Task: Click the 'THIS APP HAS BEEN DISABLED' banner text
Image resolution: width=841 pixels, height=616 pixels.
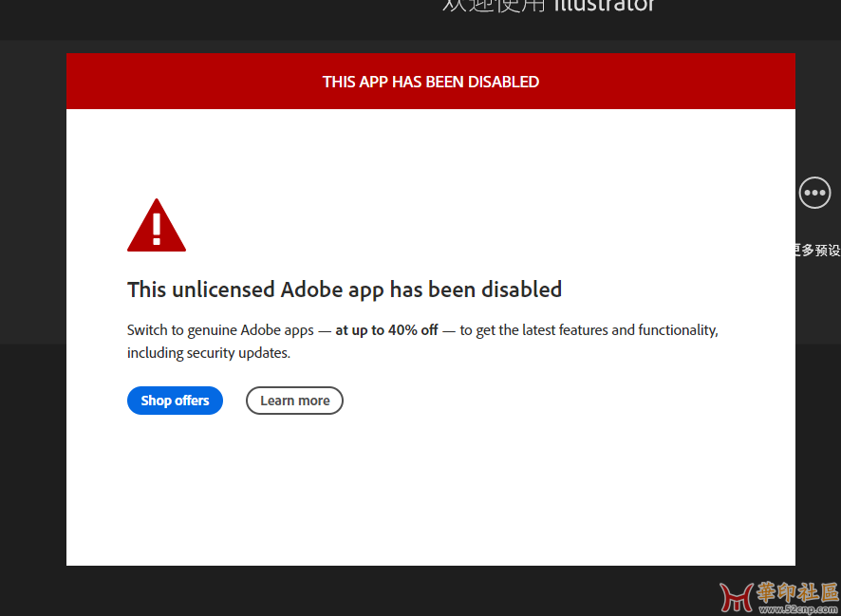Action: coord(431,82)
